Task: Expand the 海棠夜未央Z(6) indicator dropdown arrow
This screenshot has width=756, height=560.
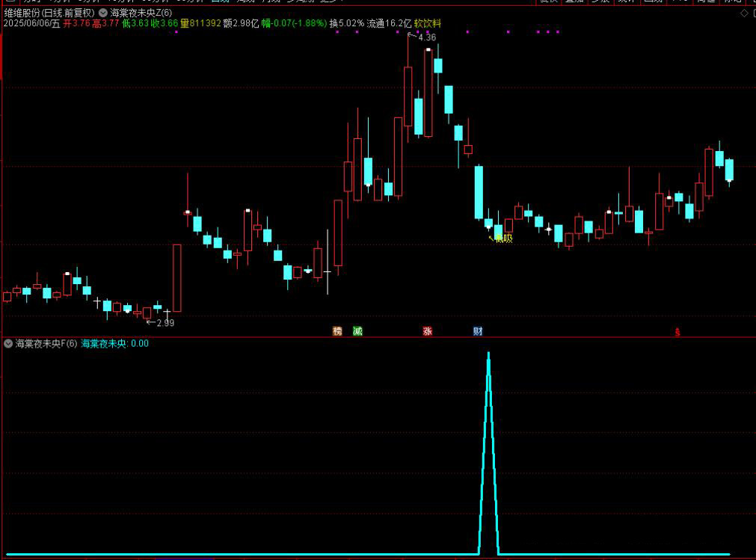Action: (x=103, y=13)
